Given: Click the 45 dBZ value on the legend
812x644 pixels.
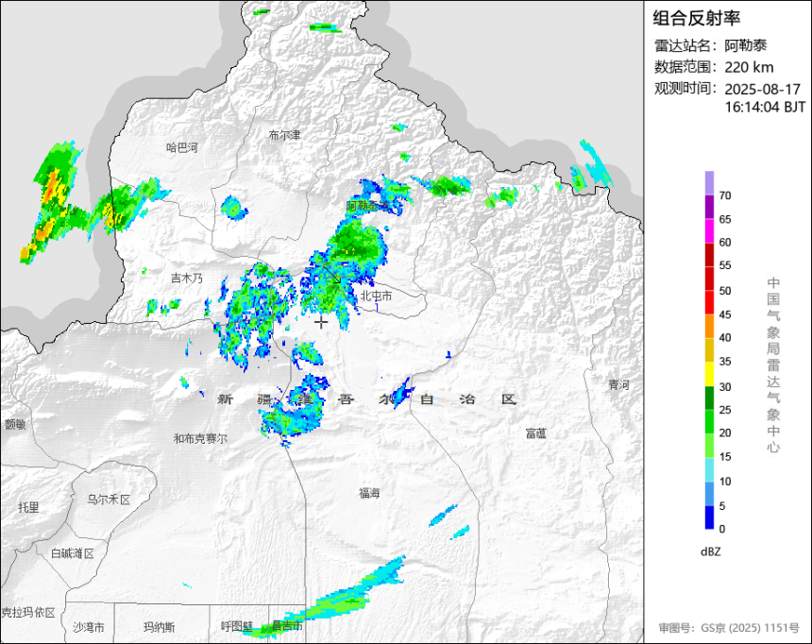Looking at the screenshot, I should click(725, 315).
